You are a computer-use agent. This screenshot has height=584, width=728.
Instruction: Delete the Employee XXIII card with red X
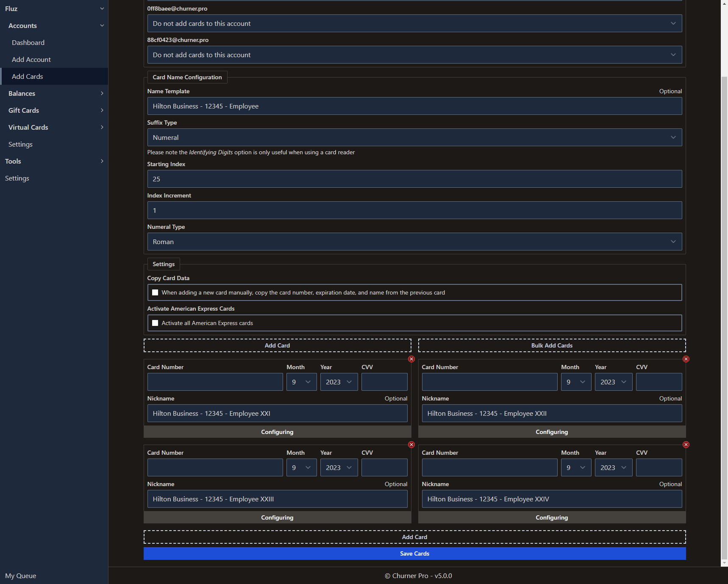(411, 445)
